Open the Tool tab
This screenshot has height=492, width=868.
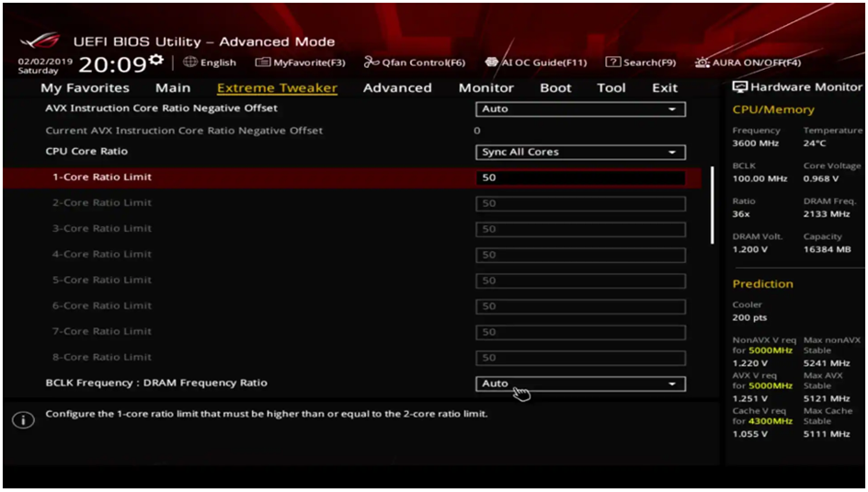point(611,88)
